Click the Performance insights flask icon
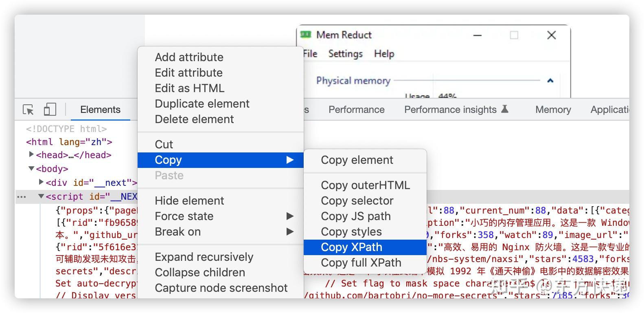644x313 pixels. coord(505,109)
